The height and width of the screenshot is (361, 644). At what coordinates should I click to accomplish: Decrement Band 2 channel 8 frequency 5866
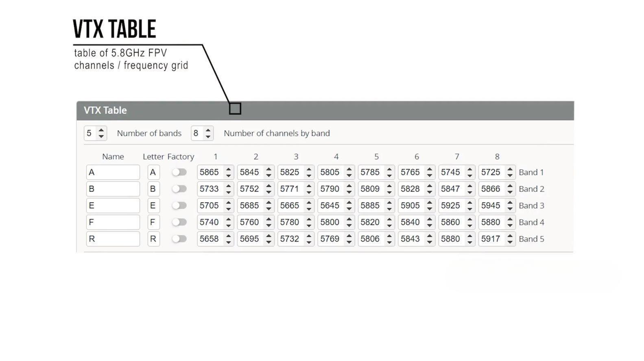[x=510, y=192]
